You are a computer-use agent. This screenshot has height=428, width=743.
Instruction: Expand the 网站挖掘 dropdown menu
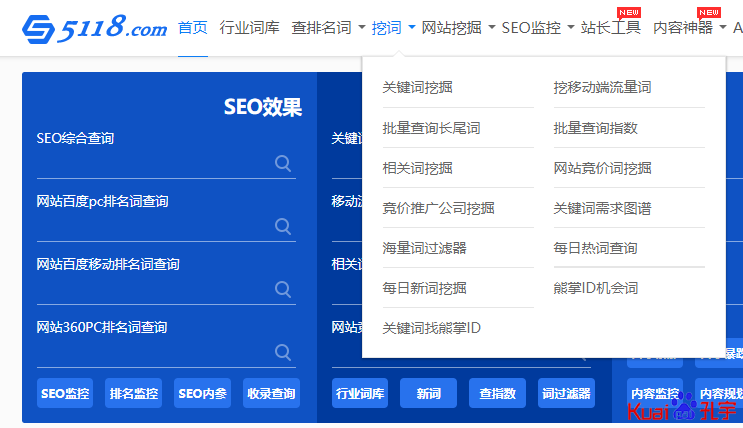tap(458, 28)
